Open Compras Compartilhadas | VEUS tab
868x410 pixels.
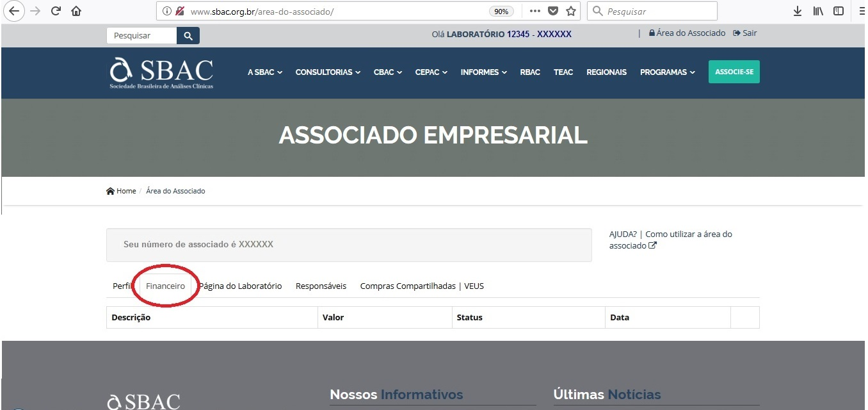[x=422, y=286]
